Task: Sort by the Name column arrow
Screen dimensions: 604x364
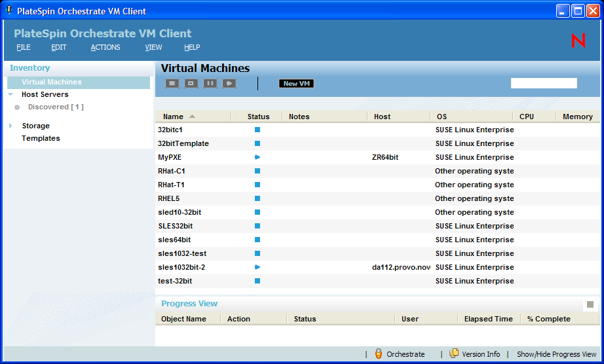Action: tap(192, 117)
